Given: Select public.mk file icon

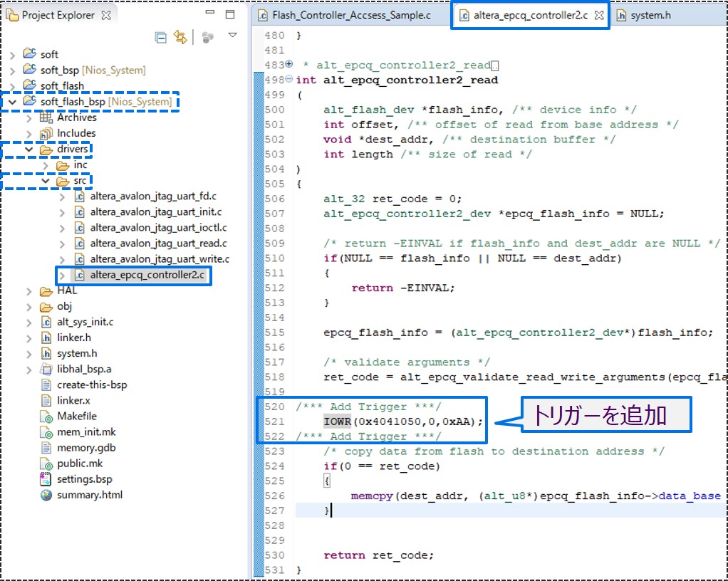Looking at the screenshot, I should point(46,464).
